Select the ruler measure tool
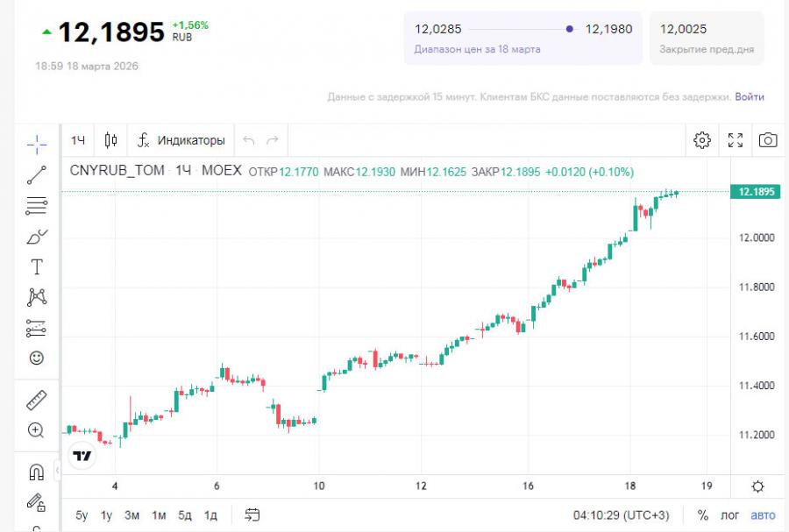This screenshot has width=789, height=532. coord(36,401)
